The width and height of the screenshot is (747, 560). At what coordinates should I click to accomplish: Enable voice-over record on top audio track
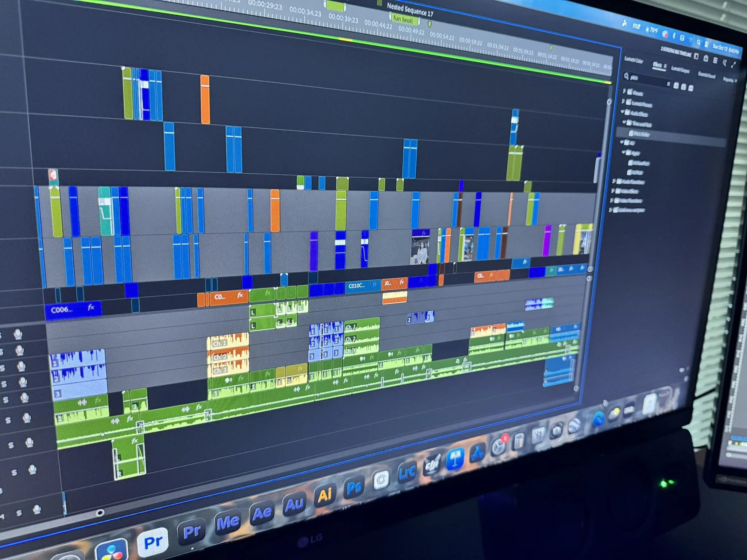[x=18, y=334]
